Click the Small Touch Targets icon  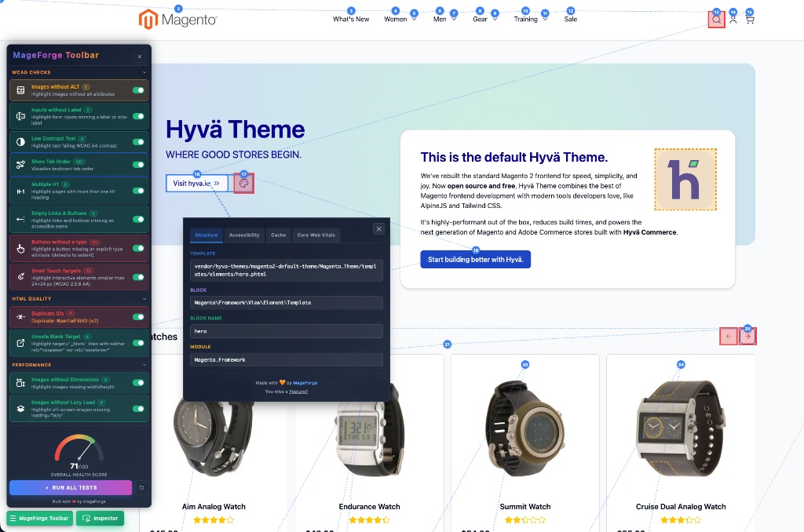[x=20, y=277]
